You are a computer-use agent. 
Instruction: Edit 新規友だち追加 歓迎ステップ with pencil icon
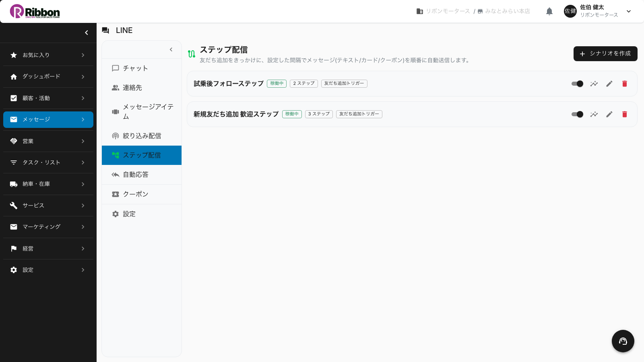609,114
